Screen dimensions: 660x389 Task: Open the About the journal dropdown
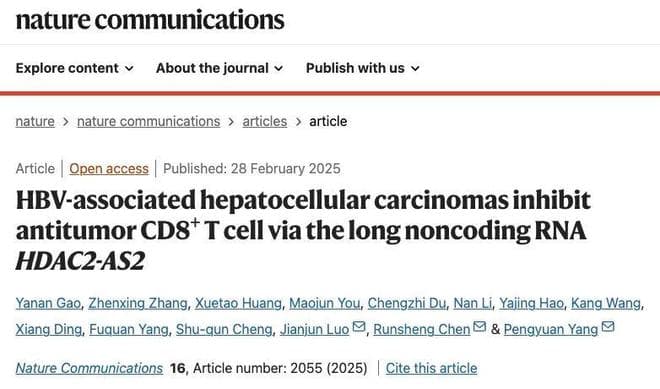pyautogui.click(x=219, y=68)
